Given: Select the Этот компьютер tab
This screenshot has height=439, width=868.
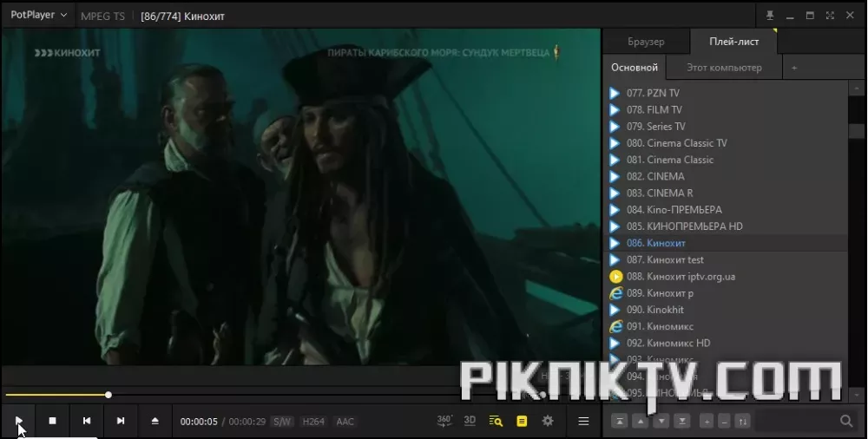Looking at the screenshot, I should [724, 68].
